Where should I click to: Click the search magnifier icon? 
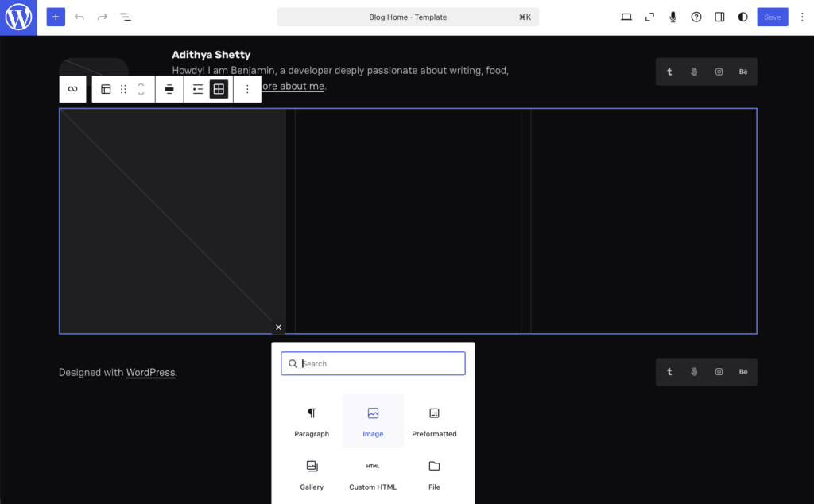[x=293, y=363]
